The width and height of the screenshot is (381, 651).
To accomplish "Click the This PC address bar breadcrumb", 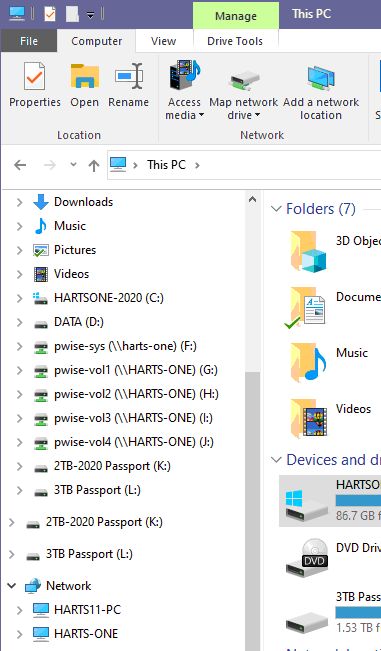I will pyautogui.click(x=166, y=165).
